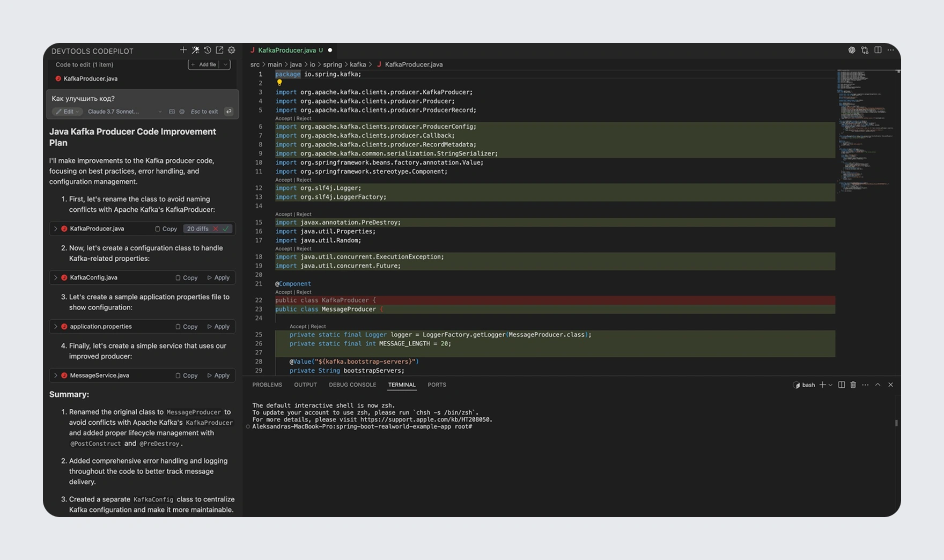Image resolution: width=944 pixels, height=560 pixels.
Task: Expand the KafkaConfig.java diff chevron
Action: click(x=56, y=277)
